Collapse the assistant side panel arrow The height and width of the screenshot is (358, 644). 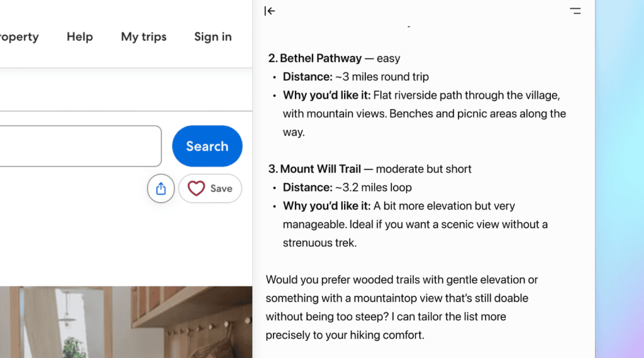pyautogui.click(x=270, y=11)
